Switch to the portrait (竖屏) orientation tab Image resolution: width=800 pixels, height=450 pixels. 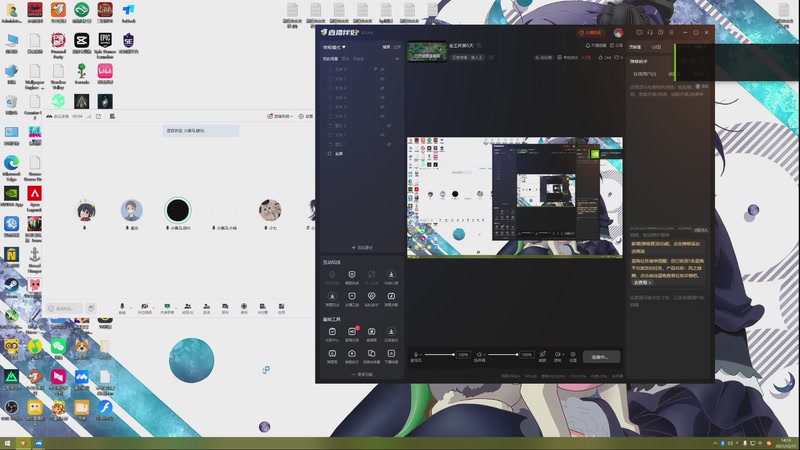point(397,46)
